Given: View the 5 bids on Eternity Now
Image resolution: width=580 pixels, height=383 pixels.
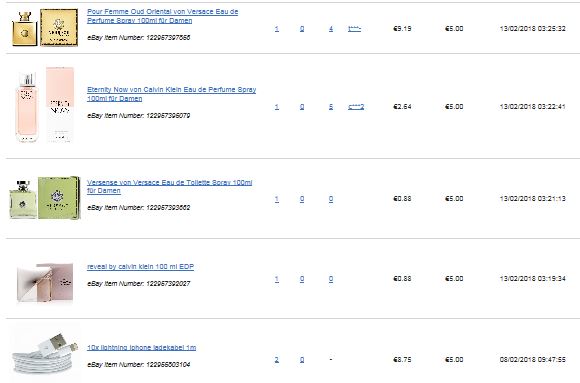Looking at the screenshot, I should point(331,107).
